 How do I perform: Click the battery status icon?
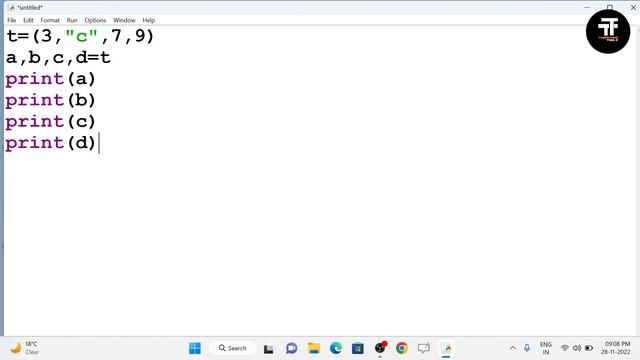[589, 348]
